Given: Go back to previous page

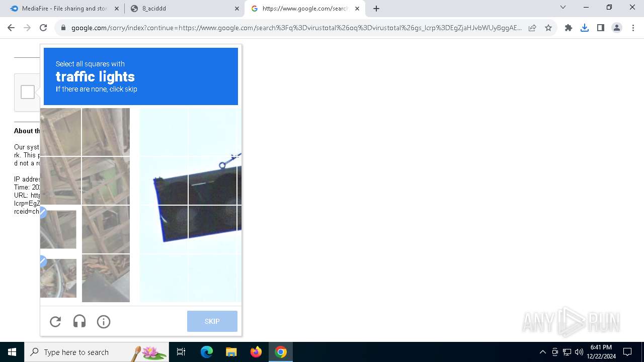Looking at the screenshot, I should [11, 28].
